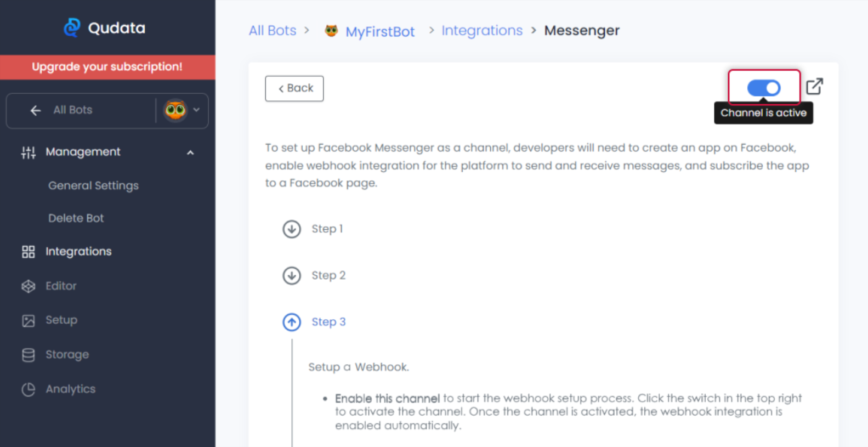Expand Step 1 instructions

[x=292, y=229]
